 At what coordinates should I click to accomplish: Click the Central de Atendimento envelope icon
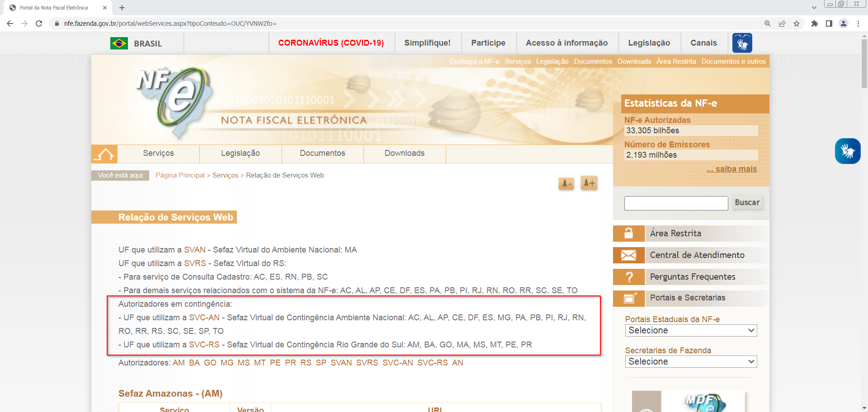point(629,255)
